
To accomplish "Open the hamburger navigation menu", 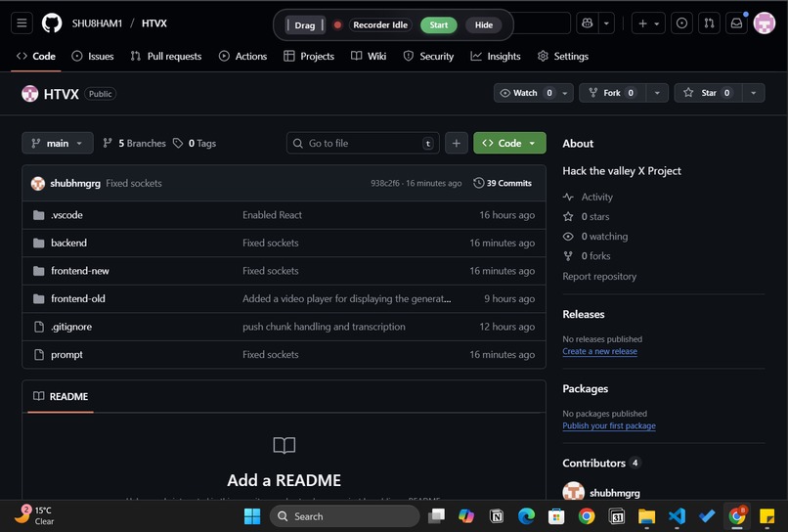I will [22, 23].
